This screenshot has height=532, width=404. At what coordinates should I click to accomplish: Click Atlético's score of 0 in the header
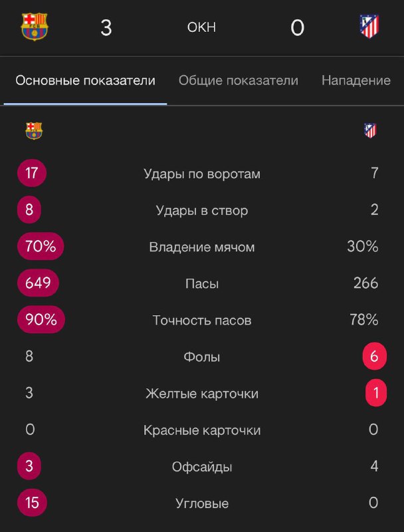pos(297,28)
